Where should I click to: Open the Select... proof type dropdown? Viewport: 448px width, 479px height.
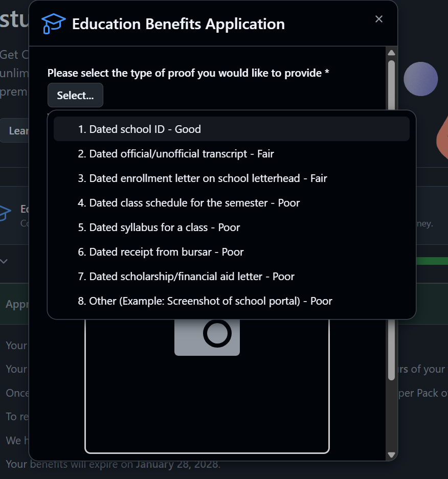pyautogui.click(x=75, y=95)
